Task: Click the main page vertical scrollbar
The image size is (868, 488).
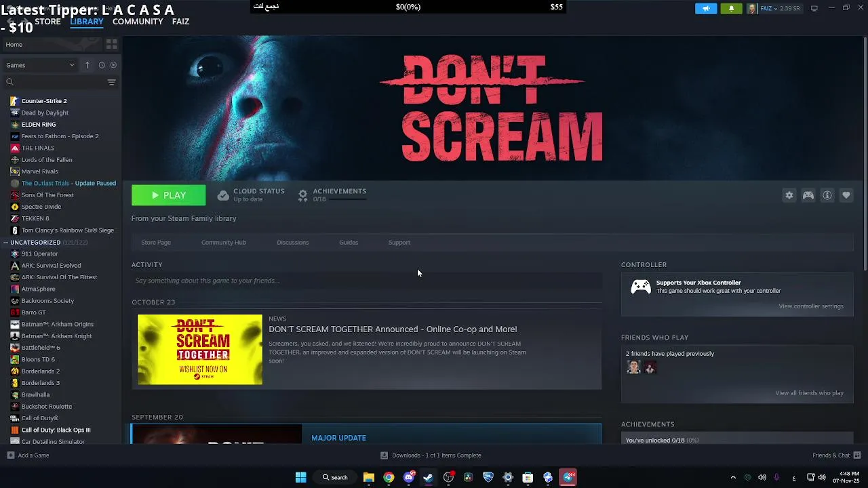Action: pos(865,152)
